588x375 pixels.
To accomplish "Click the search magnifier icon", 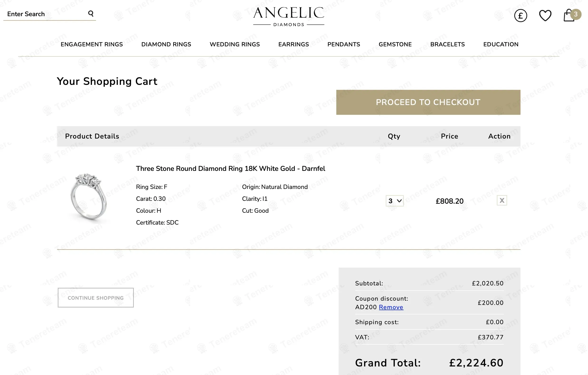I will [91, 14].
